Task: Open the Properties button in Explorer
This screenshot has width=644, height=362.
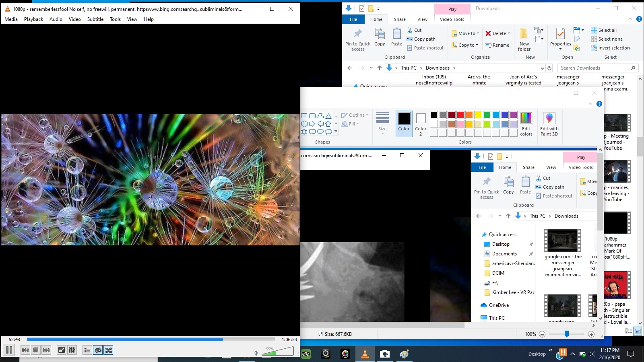Action: click(x=560, y=39)
